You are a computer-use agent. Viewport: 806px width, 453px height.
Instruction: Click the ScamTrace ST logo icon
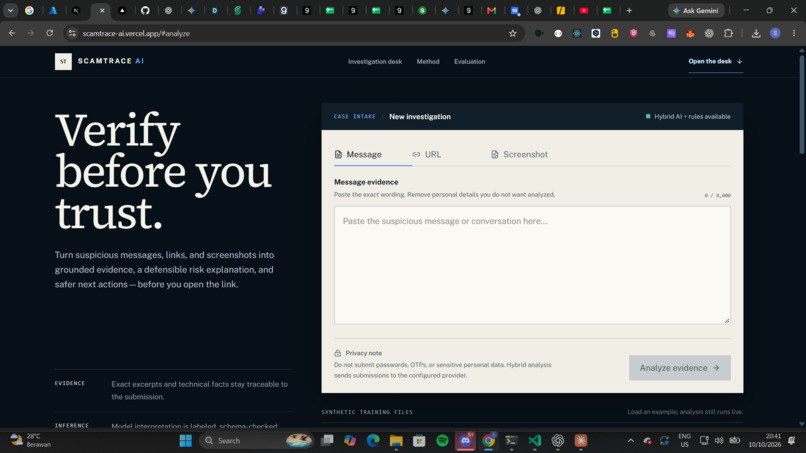(63, 61)
